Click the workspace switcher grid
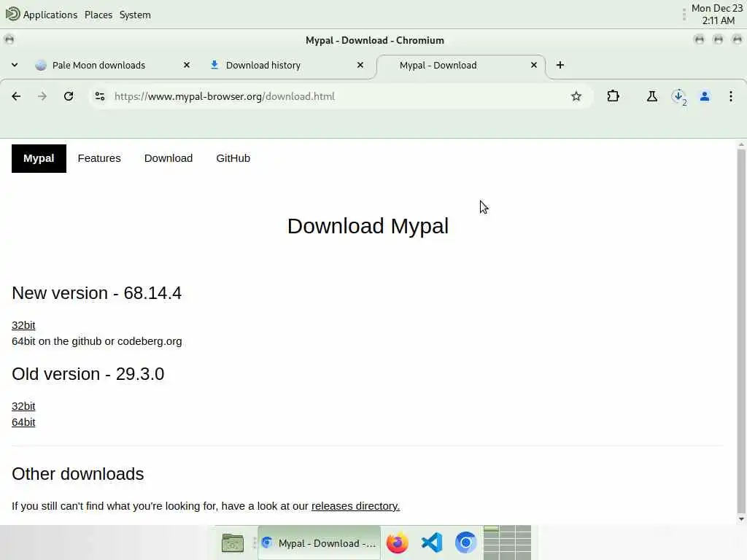 [x=508, y=542]
